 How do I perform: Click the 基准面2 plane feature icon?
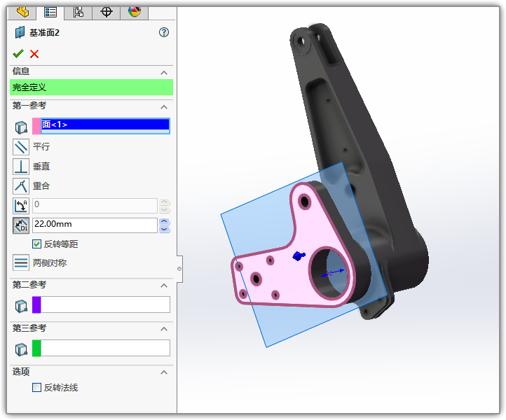(20, 33)
